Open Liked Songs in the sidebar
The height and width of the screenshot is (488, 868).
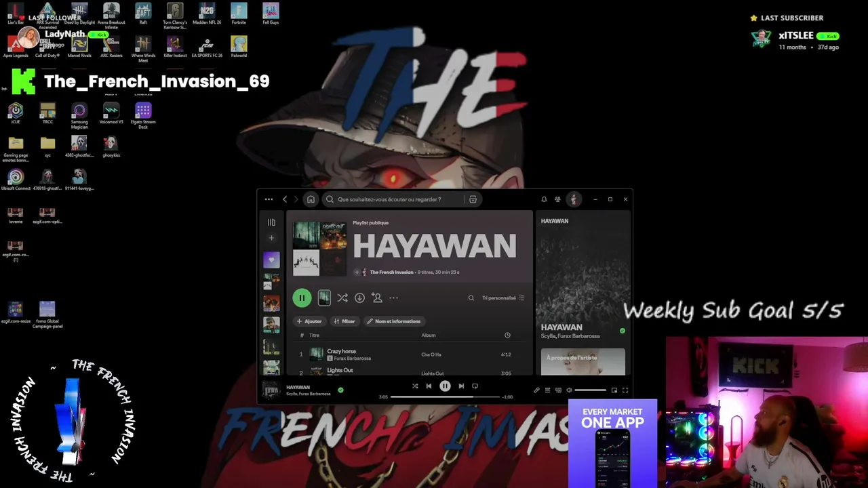click(x=271, y=260)
